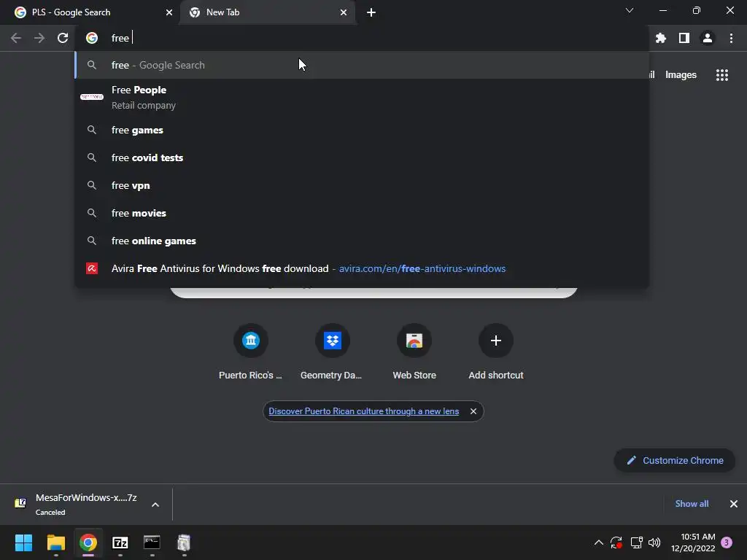This screenshot has width=747, height=560.
Task: Toggle the side panel icon
Action: 684,38
